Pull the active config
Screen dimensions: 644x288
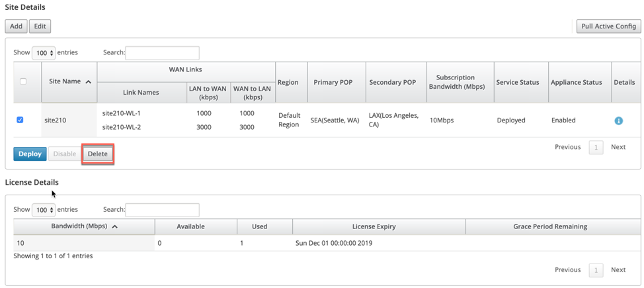(609, 26)
